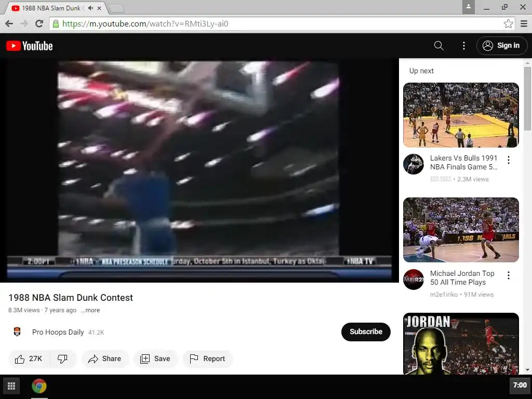This screenshot has width=532, height=399.
Task: Open the Pro Hoops Daily channel name link
Action: coord(58,332)
